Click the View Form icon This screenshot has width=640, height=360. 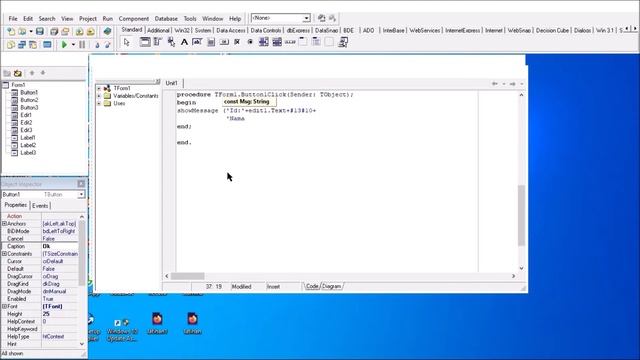point(22,44)
